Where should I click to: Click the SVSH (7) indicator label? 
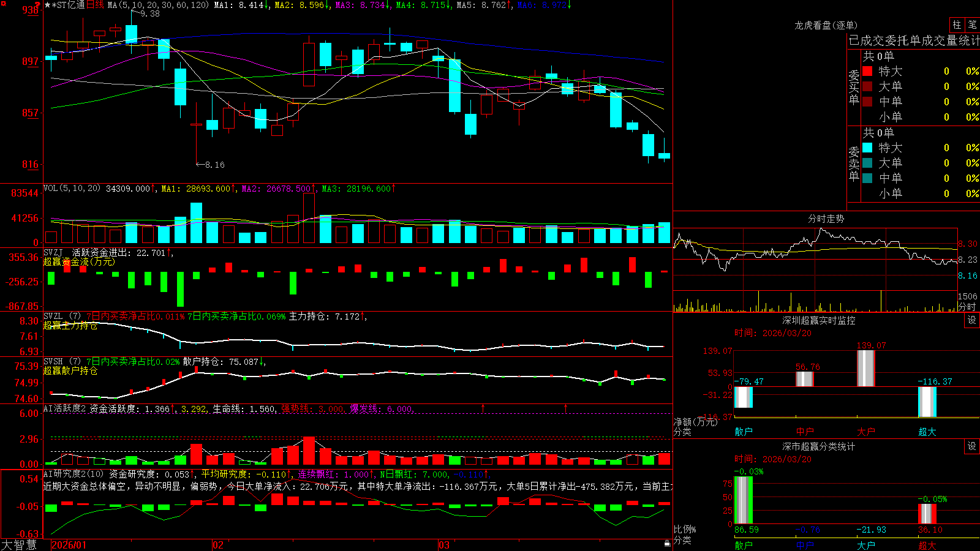point(62,362)
